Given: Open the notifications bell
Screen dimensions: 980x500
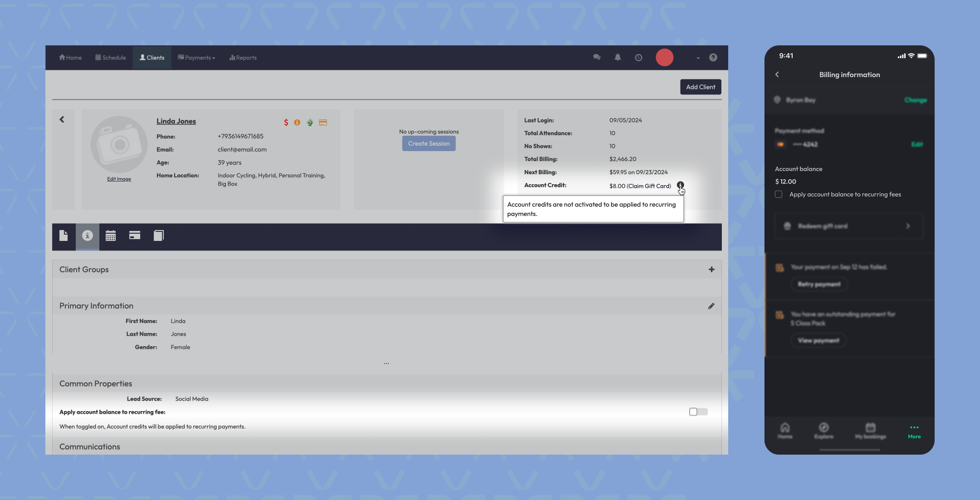Looking at the screenshot, I should click(617, 58).
